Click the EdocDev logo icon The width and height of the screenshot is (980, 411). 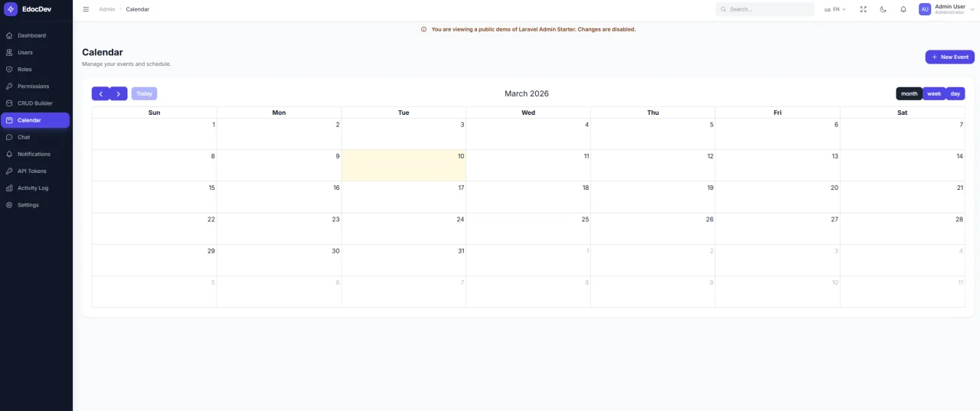[11, 9]
